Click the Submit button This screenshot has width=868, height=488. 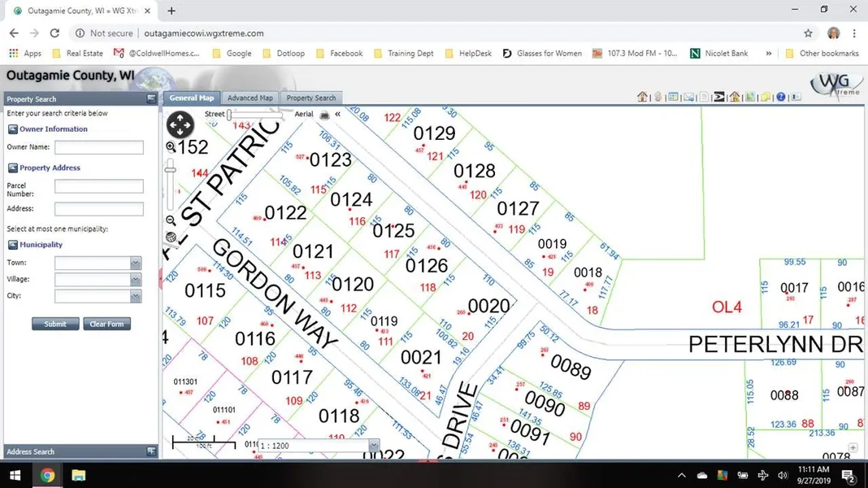pos(55,324)
